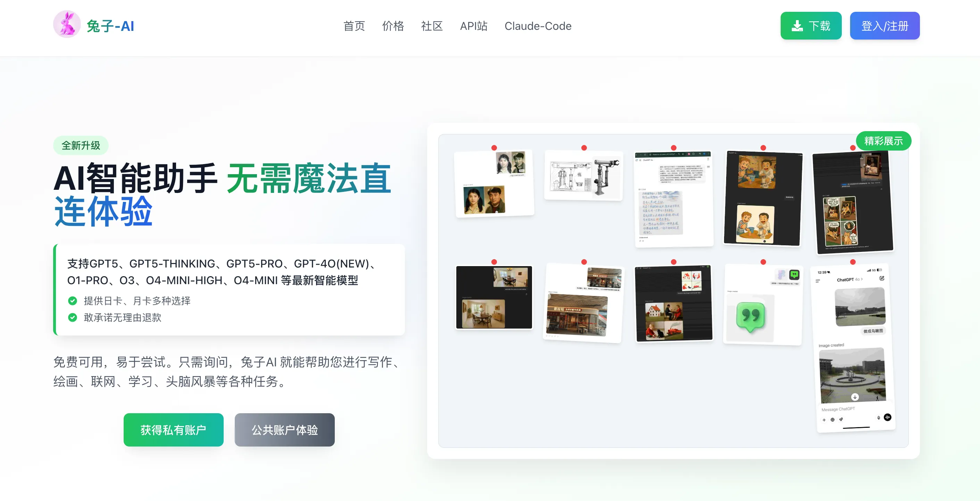Click the download arrow on the aerial campus image

[x=856, y=397]
